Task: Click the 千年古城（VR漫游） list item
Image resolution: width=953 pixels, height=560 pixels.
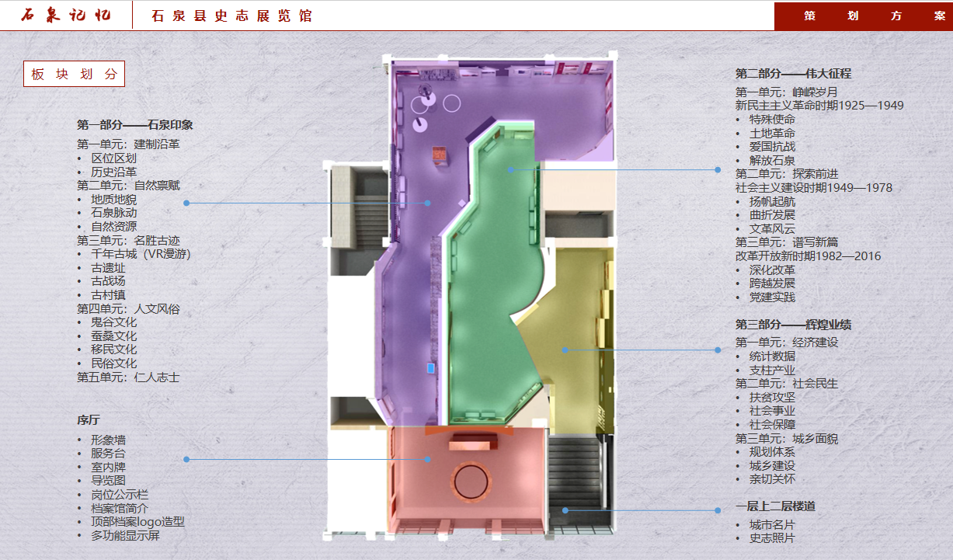Action: [141, 254]
